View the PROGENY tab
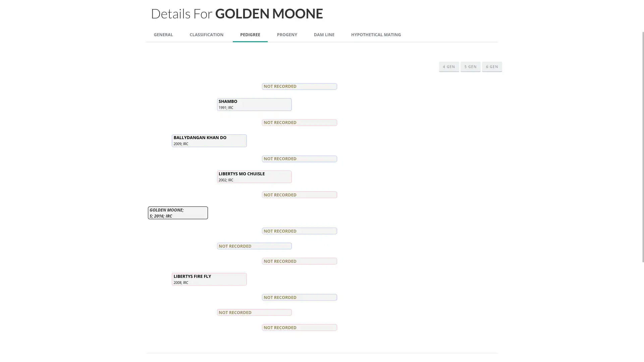644x362 pixels. [287, 35]
